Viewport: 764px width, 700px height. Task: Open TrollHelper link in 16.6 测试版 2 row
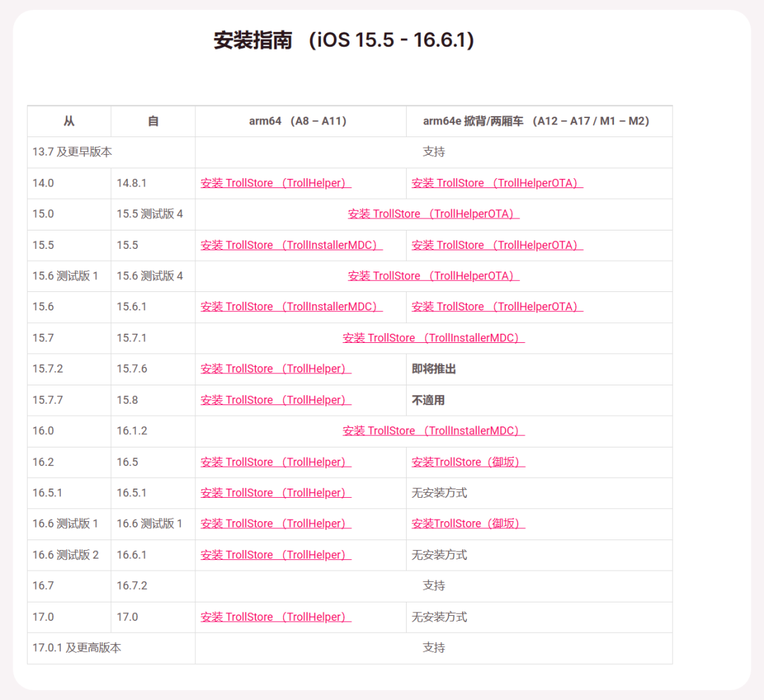point(276,555)
